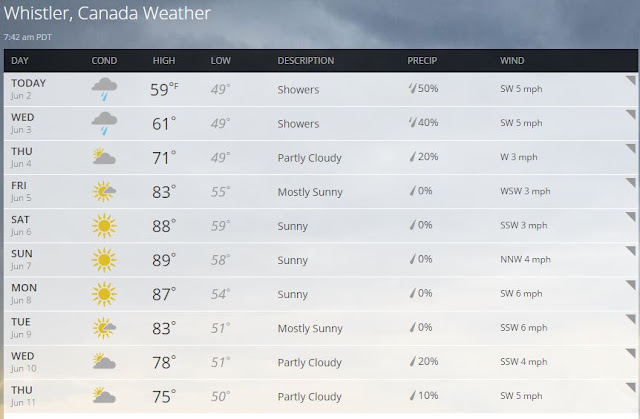640x419 pixels.
Task: Expand the Wed Jun 10 forecast row arrow
Action: point(631,353)
